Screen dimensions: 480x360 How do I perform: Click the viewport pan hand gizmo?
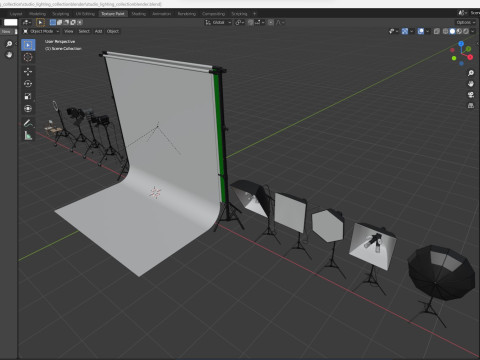(471, 84)
